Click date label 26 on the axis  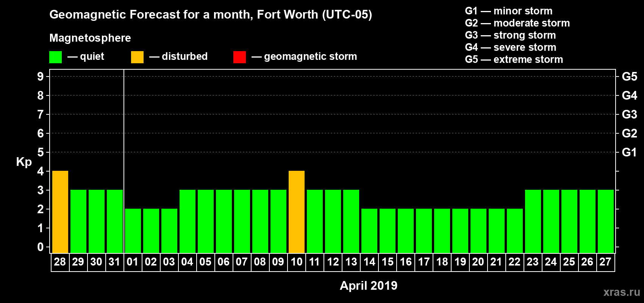587,262
